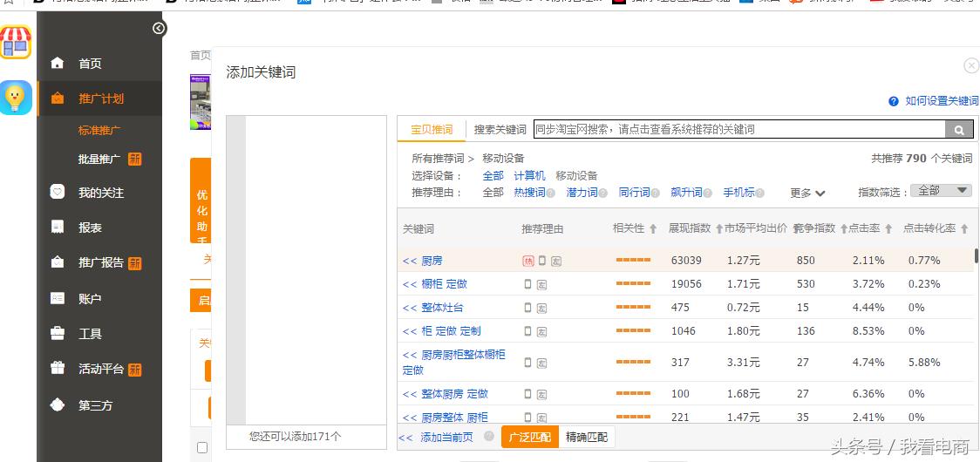Click the icon beside 第三方

58,405
